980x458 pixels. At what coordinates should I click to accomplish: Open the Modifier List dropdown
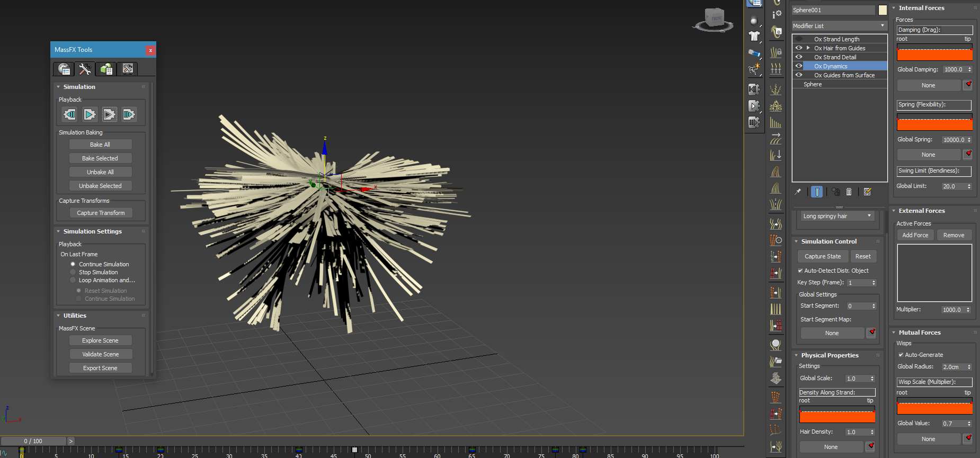pyautogui.click(x=839, y=26)
